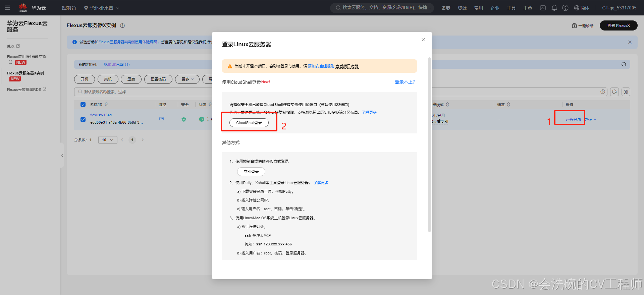Viewport: 644px width, 295px height.
Task: Open the help question-mark icon in top bar
Action: [x=565, y=8]
